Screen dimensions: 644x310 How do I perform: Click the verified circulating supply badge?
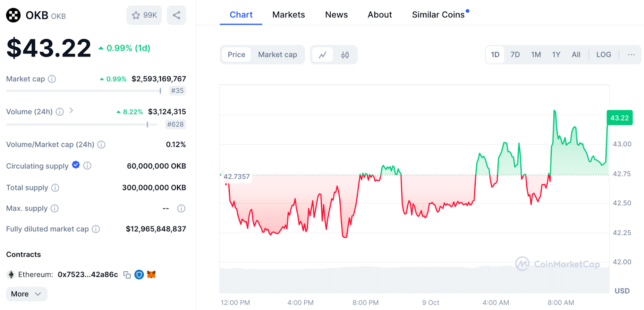point(76,165)
